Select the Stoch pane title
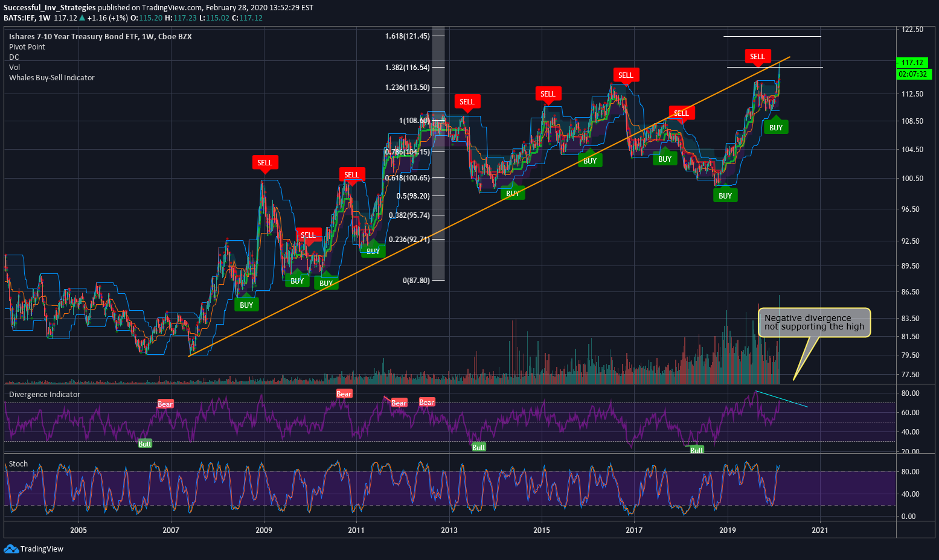The width and height of the screenshot is (939, 560). coord(18,464)
